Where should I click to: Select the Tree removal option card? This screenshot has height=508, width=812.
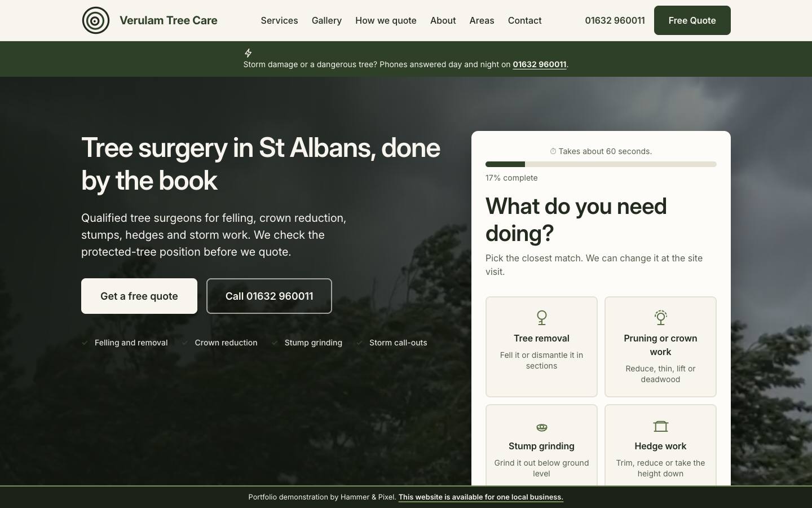pos(541,347)
